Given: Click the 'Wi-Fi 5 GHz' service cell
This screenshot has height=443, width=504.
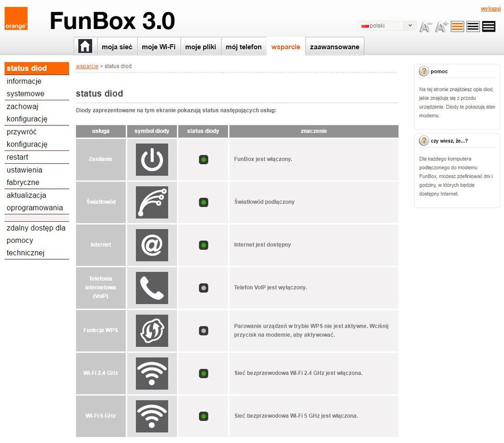Looking at the screenshot, I should coord(100,416).
